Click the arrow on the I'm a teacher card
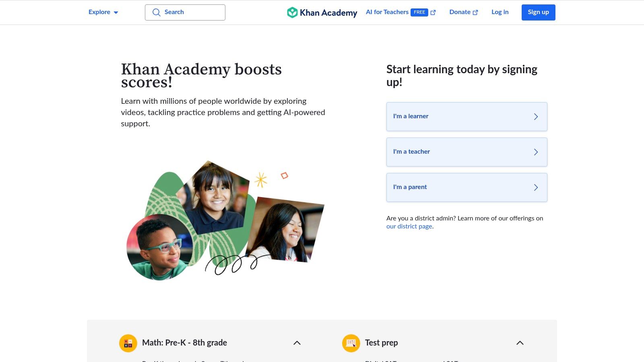This screenshot has height=362, width=644. point(536,152)
